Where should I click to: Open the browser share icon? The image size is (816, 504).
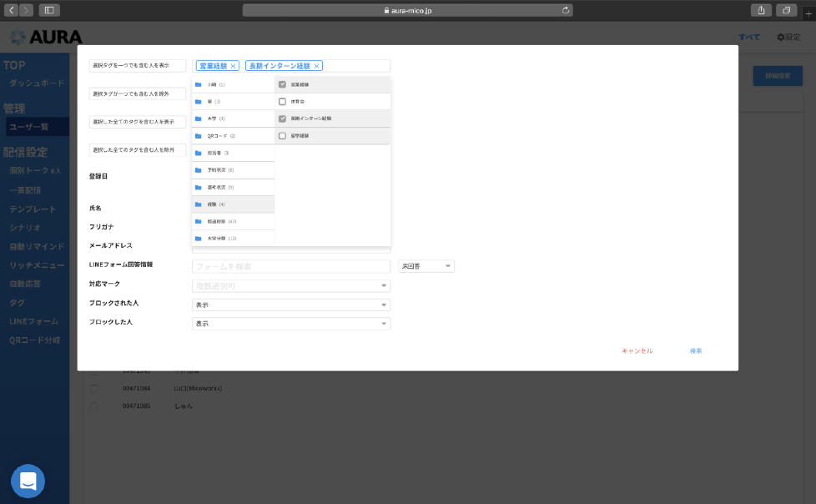[762, 10]
